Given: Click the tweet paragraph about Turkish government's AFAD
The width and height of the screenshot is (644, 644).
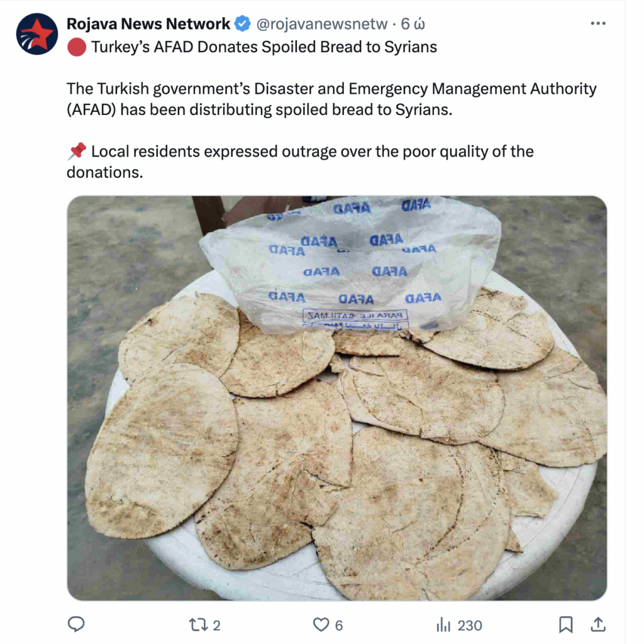Looking at the screenshot, I should 331,99.
